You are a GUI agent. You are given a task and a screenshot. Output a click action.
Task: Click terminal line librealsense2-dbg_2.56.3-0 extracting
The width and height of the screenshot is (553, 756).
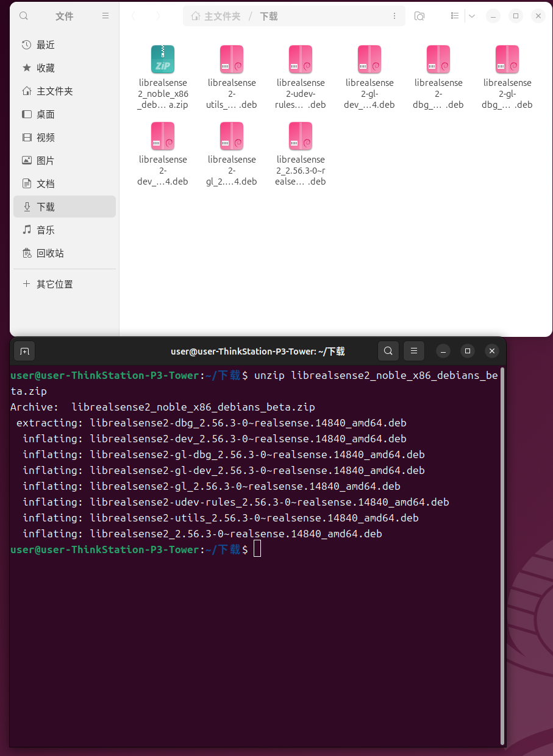click(212, 423)
